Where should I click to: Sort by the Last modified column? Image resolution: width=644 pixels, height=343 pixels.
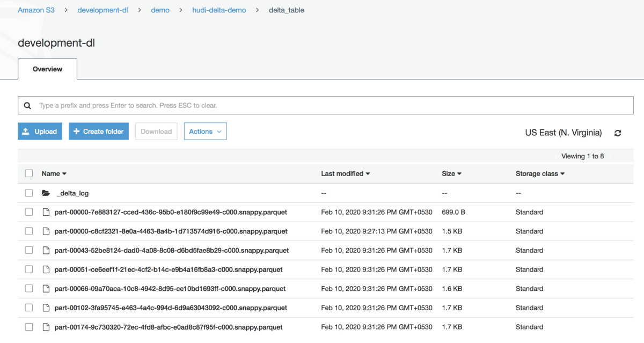click(346, 173)
